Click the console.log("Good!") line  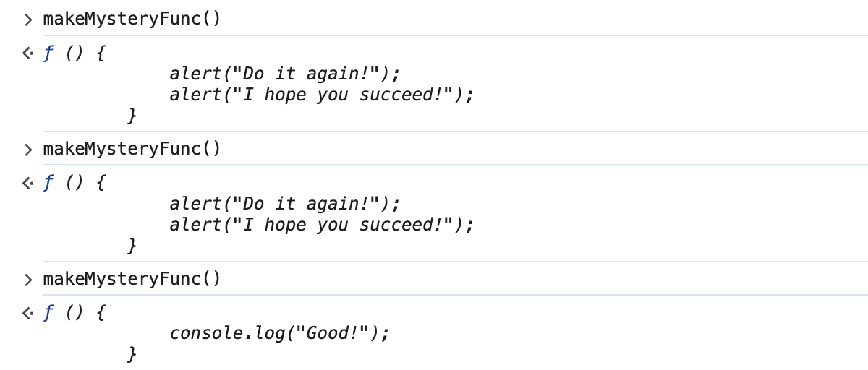(x=279, y=333)
